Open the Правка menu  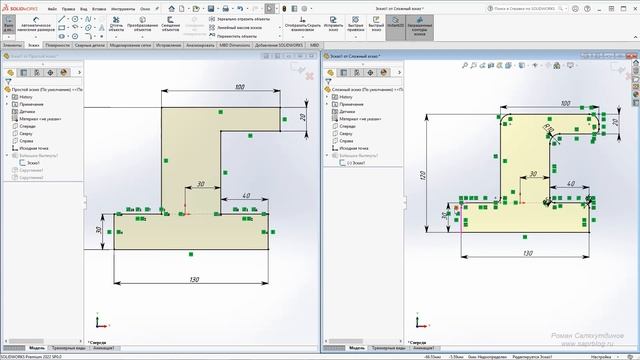pos(68,9)
